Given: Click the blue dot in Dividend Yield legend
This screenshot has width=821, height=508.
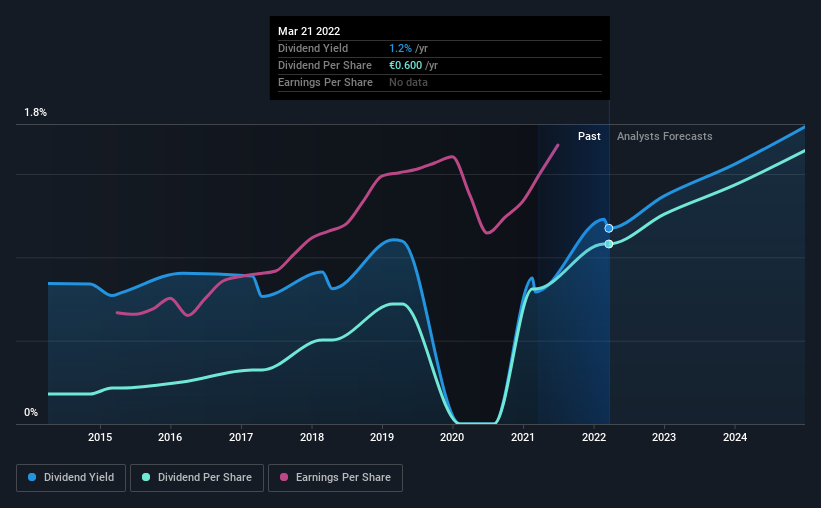Looking at the screenshot, I should point(32,477).
